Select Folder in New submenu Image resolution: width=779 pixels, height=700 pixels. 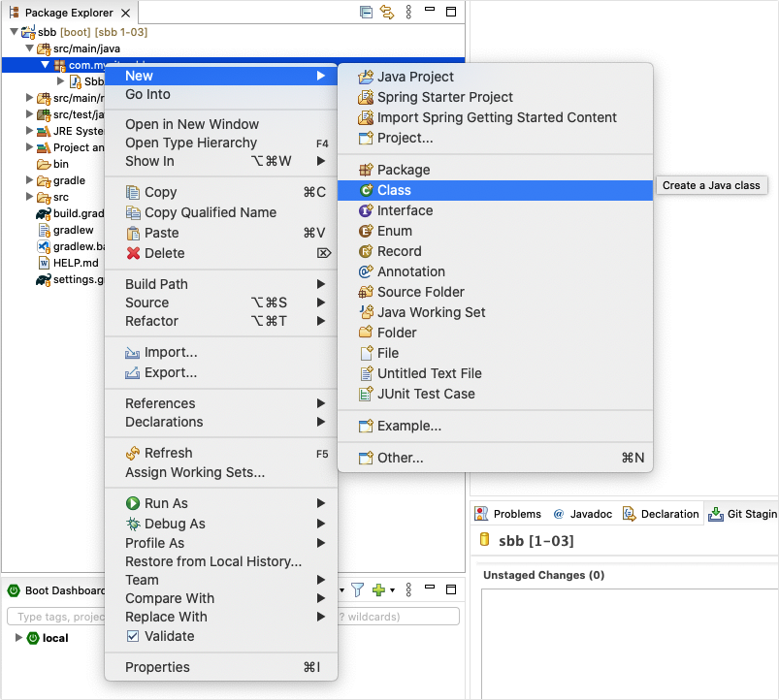(x=495, y=333)
